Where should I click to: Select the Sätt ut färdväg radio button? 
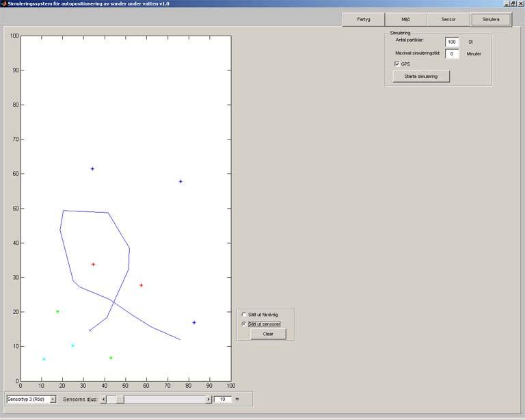244,315
